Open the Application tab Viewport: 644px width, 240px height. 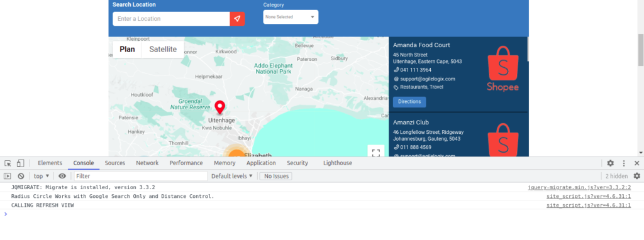(261, 163)
